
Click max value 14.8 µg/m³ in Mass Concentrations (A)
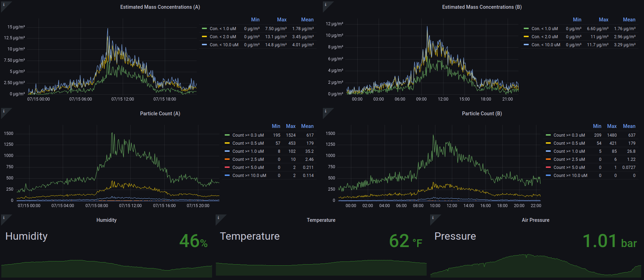tap(276, 45)
